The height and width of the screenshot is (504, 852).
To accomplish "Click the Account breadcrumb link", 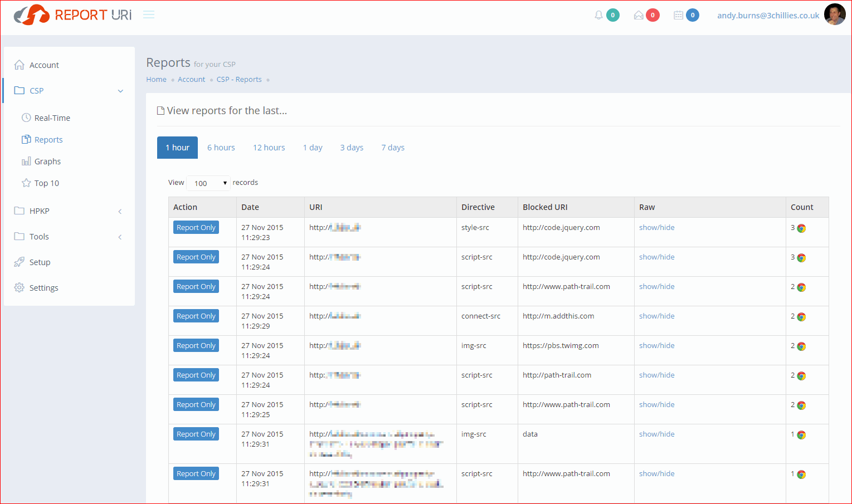I will (x=191, y=80).
